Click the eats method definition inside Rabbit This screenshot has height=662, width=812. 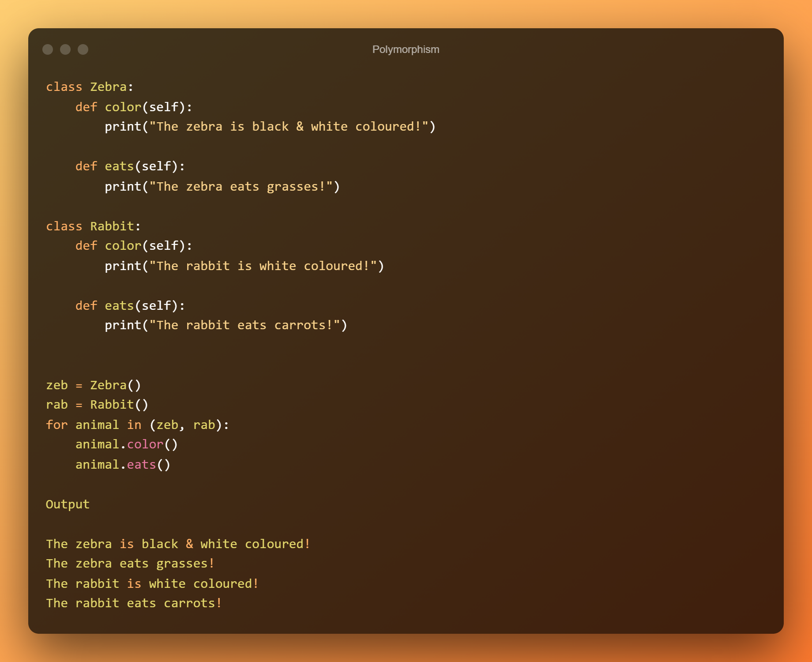pyautogui.click(x=130, y=306)
